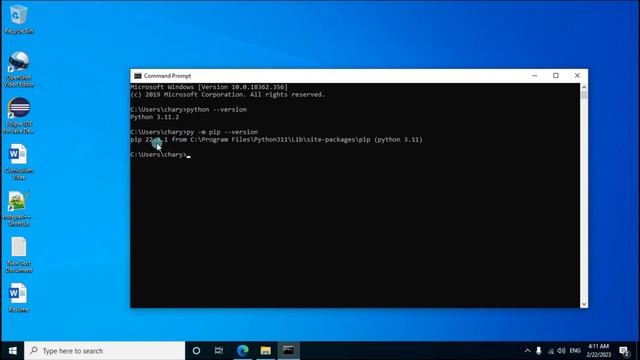Click Command Prompt scrollbar down arrow
Image resolution: width=640 pixels, height=360 pixels.
point(584,304)
